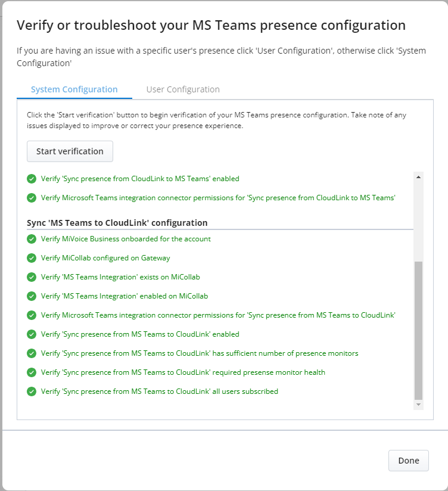Image resolution: width=448 pixels, height=491 pixels.
Task: Click the scrollbar down arrow
Action: click(418, 405)
